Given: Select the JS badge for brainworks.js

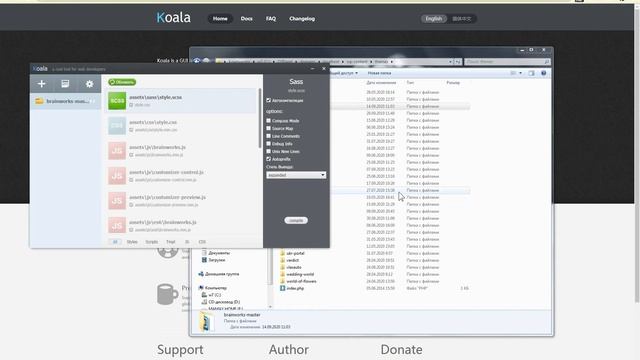Looking at the screenshot, I should tap(117, 151).
